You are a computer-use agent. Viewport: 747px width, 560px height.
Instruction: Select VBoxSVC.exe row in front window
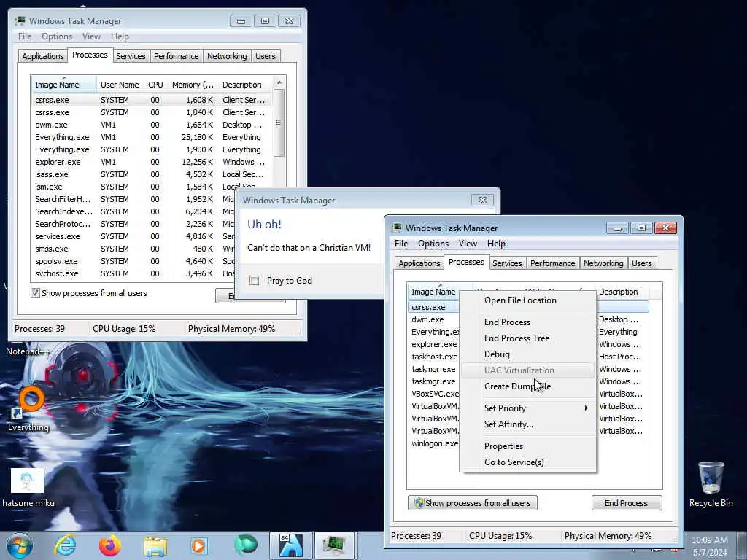tap(434, 394)
